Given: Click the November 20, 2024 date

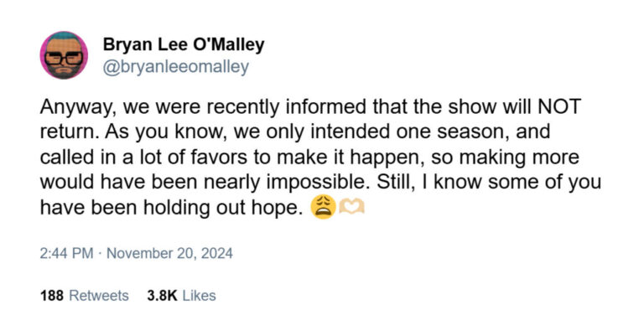Looking at the screenshot, I should coord(169,253).
